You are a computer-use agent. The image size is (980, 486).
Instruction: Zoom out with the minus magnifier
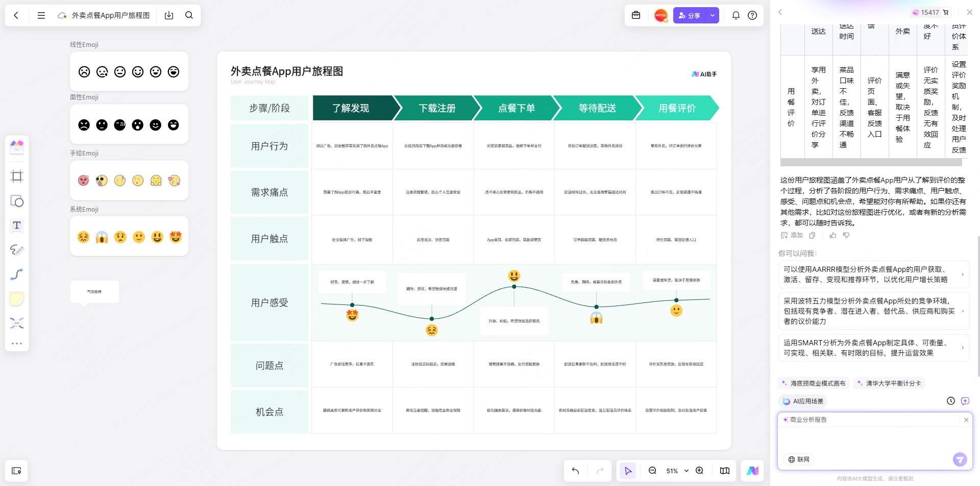652,471
